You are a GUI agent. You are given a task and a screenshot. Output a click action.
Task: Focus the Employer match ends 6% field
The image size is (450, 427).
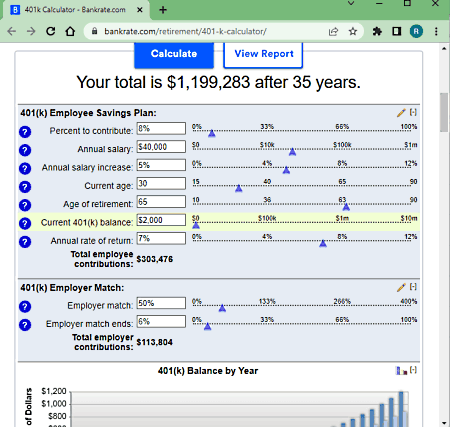(x=161, y=321)
